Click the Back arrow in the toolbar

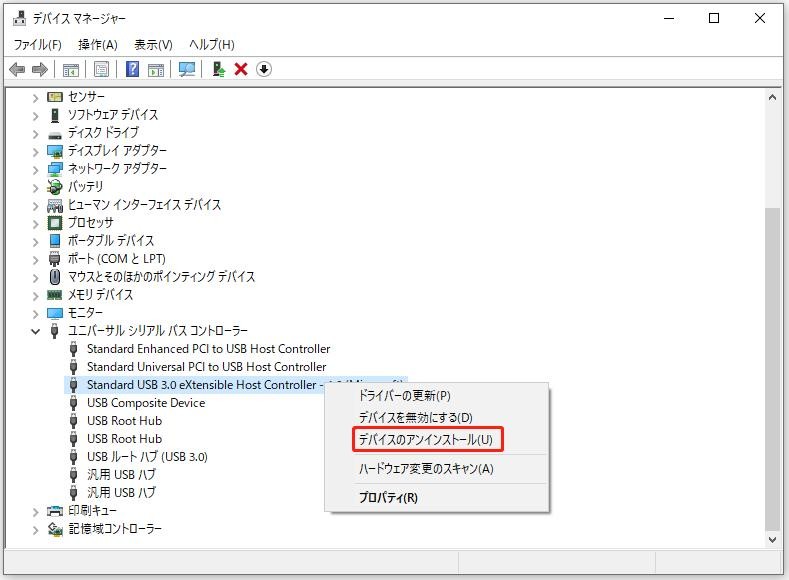(x=17, y=69)
